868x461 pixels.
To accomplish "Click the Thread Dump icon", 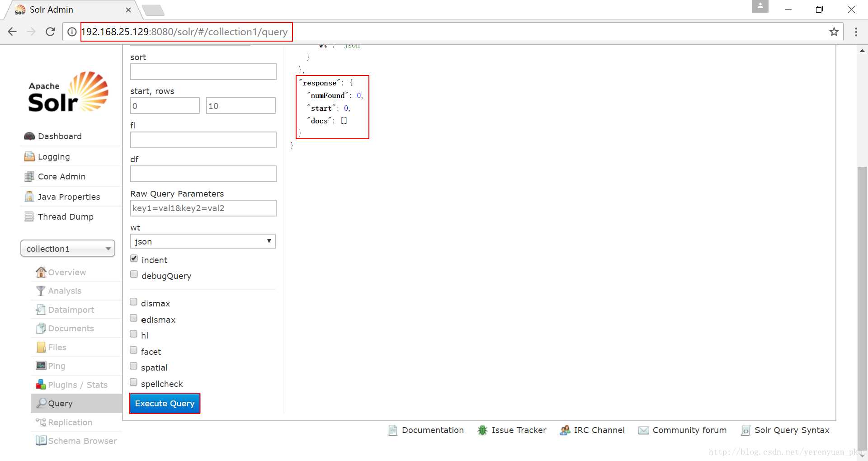I will pos(29,216).
